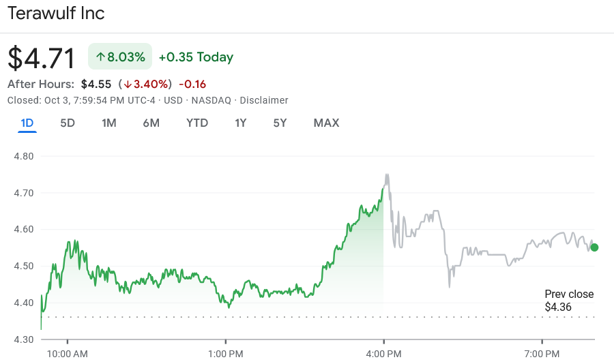Screen dimensions: 614x364
Task: Click the Terawulf Inc title
Action: (x=56, y=13)
